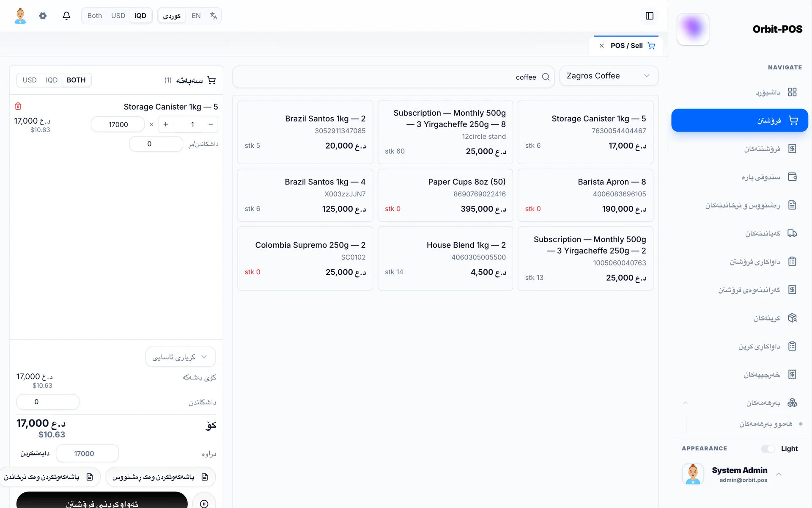Click the coffee search field
This screenshot has width=812, height=508.
pos(393,77)
